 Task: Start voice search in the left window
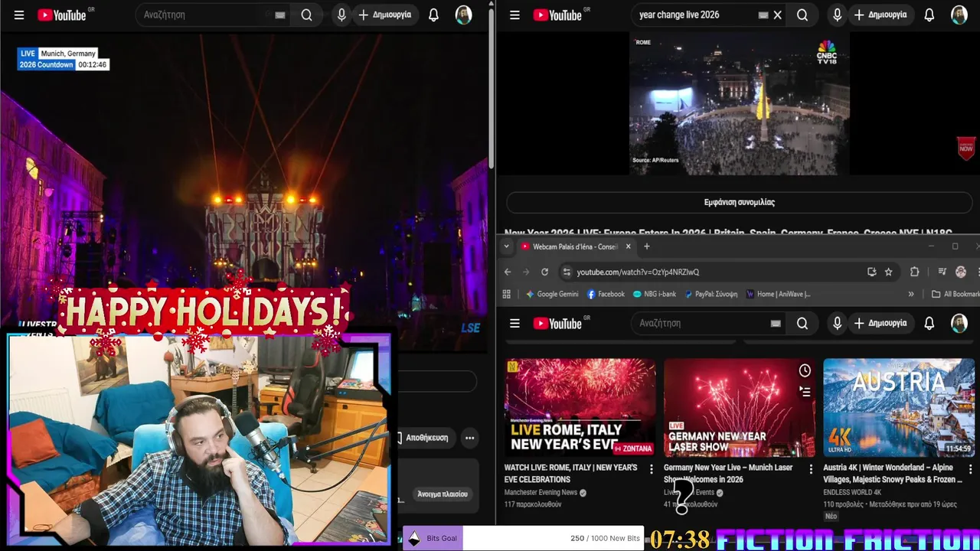pyautogui.click(x=341, y=15)
